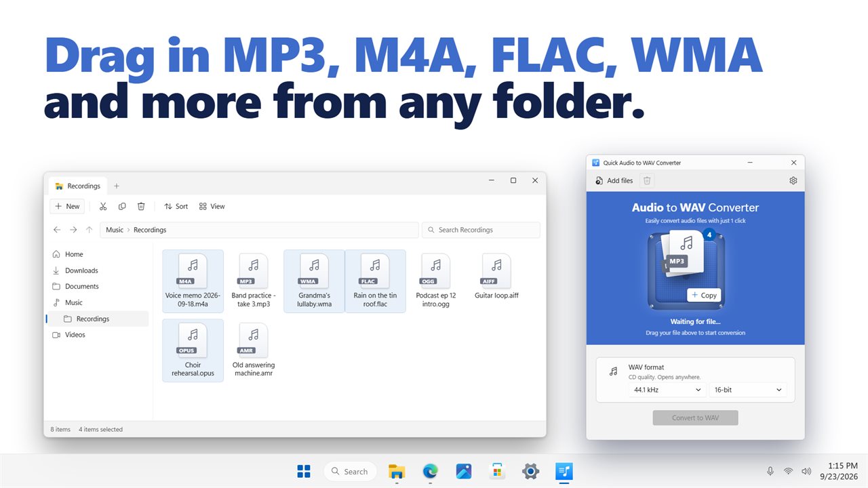Image resolution: width=868 pixels, height=488 pixels.
Task: Click the Search Recordings field
Action: point(481,230)
